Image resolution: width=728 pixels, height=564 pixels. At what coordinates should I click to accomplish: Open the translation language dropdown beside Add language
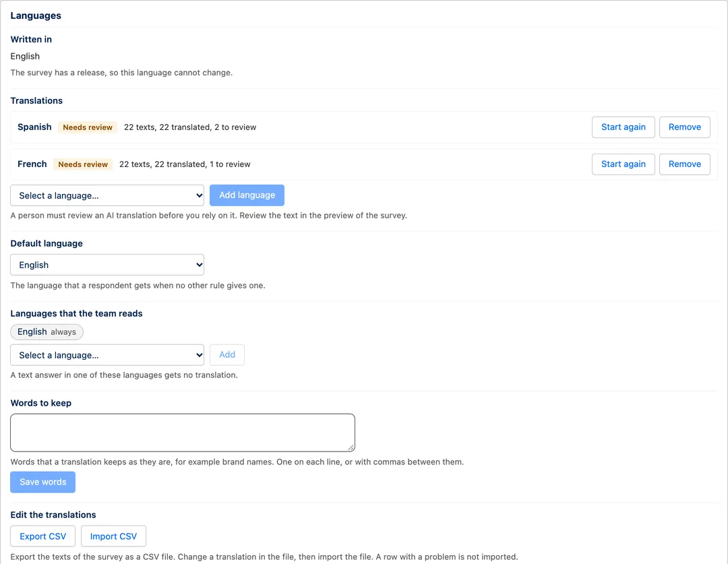coord(107,195)
